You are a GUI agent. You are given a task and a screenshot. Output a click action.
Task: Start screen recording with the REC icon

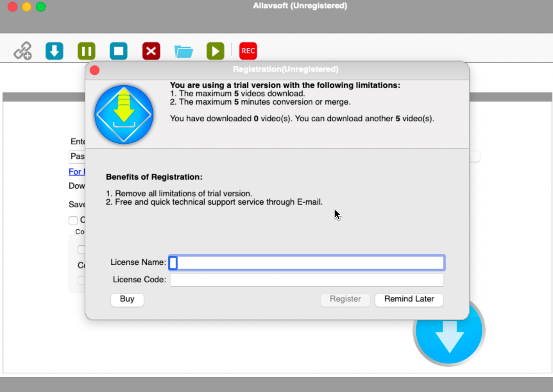pyautogui.click(x=248, y=51)
